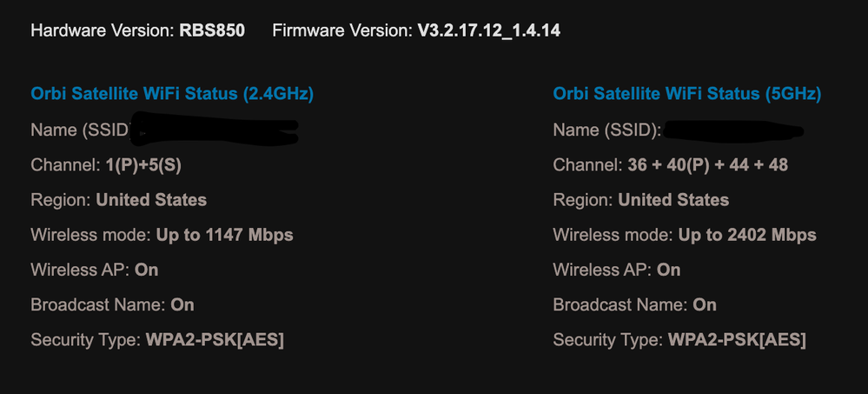Click the Orbi Satellite WiFi Status (5GHz) heading

(x=686, y=94)
